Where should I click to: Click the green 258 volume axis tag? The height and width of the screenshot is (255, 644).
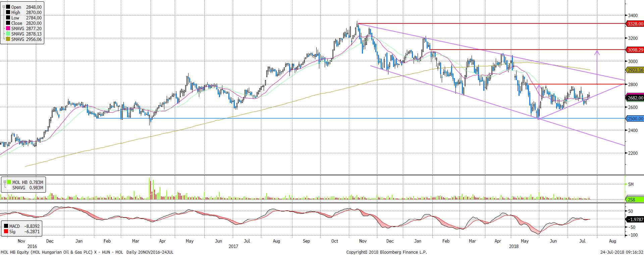coord(635,199)
